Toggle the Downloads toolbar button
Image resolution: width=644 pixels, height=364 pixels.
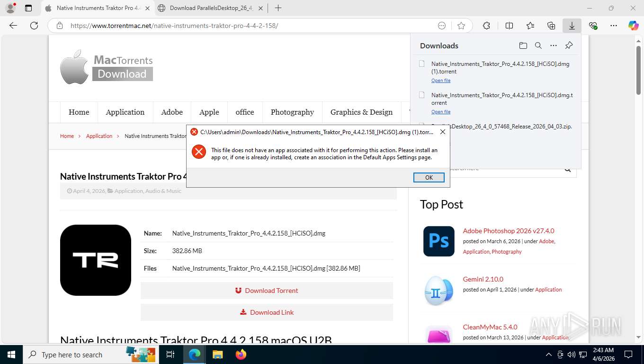(x=572, y=26)
